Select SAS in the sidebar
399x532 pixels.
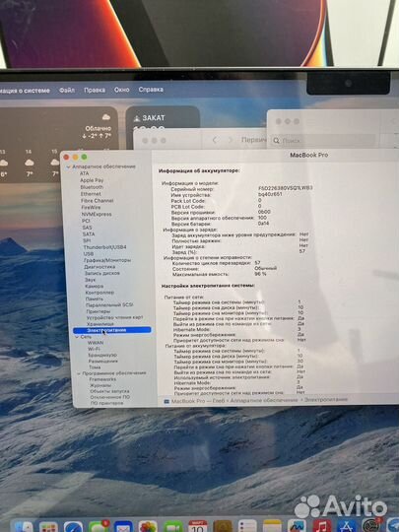pyautogui.click(x=88, y=228)
